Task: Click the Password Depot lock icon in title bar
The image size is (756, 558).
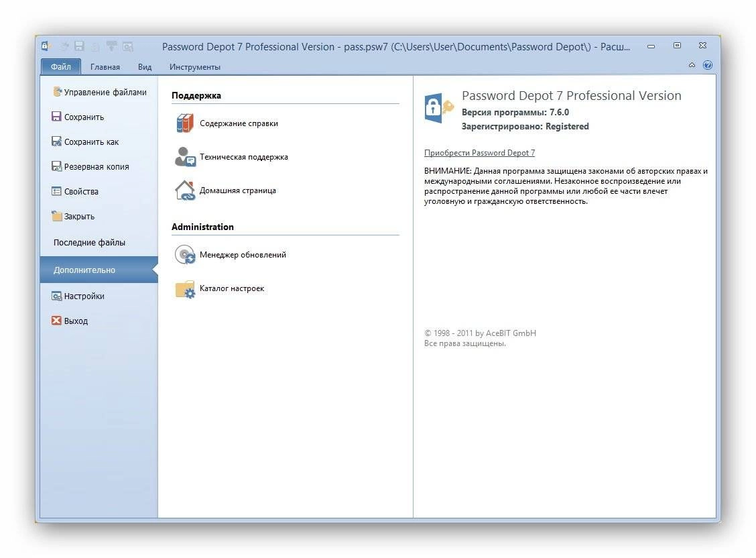Action: (x=46, y=46)
